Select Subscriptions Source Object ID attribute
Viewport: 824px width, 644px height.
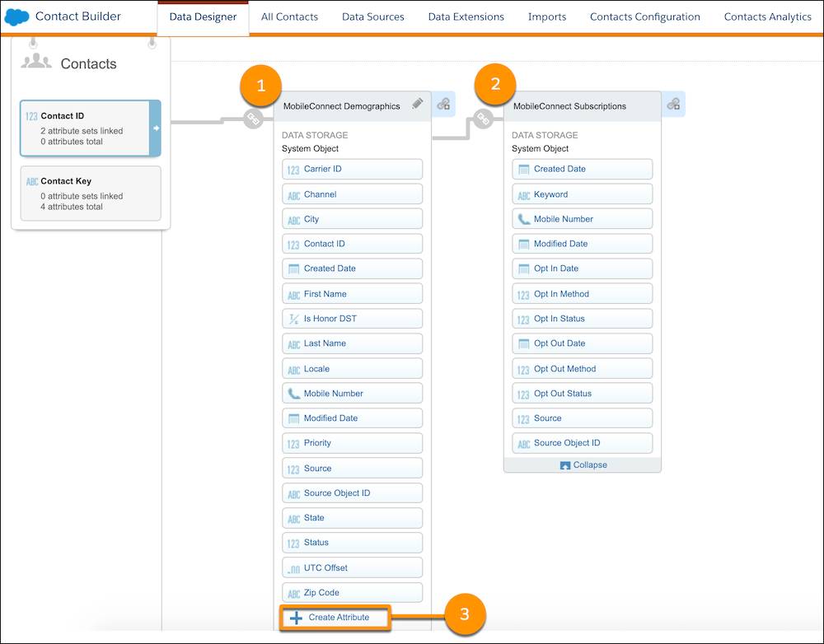(x=583, y=443)
